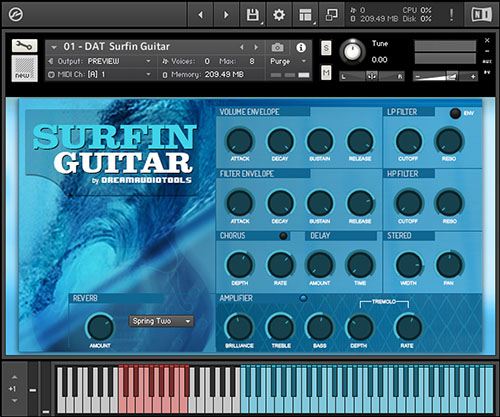Click the volume minus button

pos(418,77)
